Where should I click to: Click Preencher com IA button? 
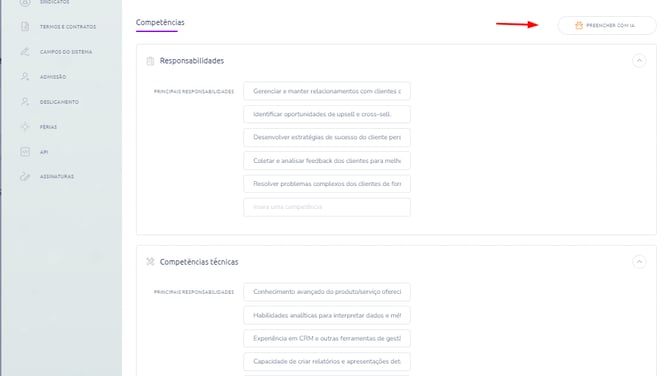(607, 26)
